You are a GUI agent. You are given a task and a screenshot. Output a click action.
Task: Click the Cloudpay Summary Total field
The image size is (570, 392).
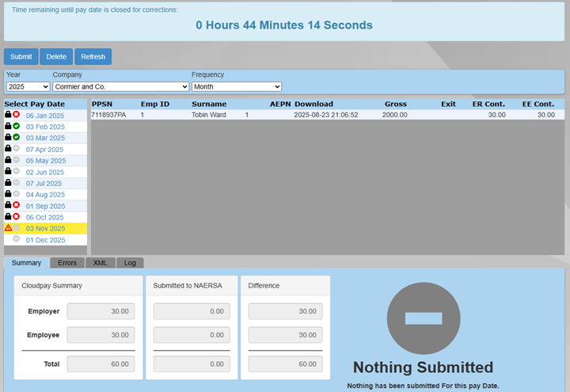tap(101, 363)
